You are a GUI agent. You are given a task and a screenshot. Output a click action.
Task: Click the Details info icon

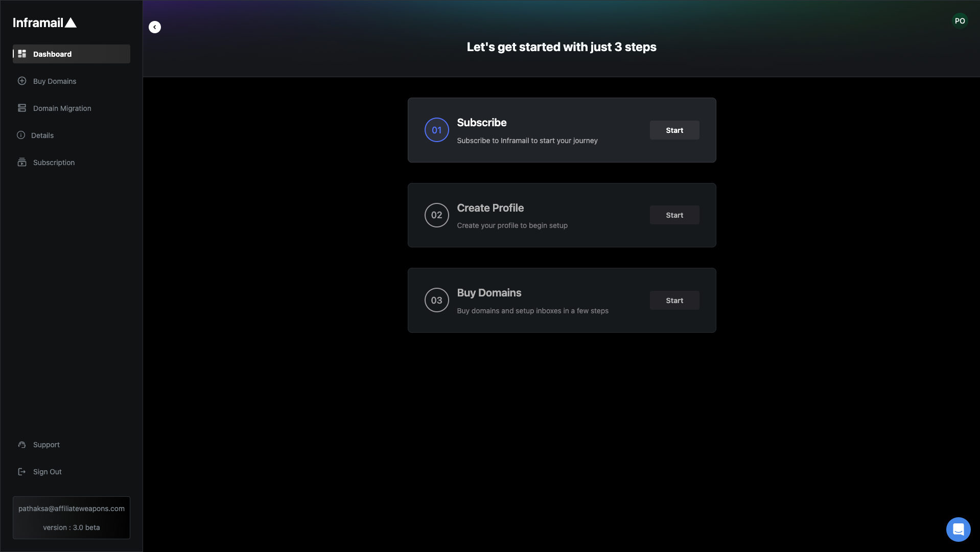21,135
